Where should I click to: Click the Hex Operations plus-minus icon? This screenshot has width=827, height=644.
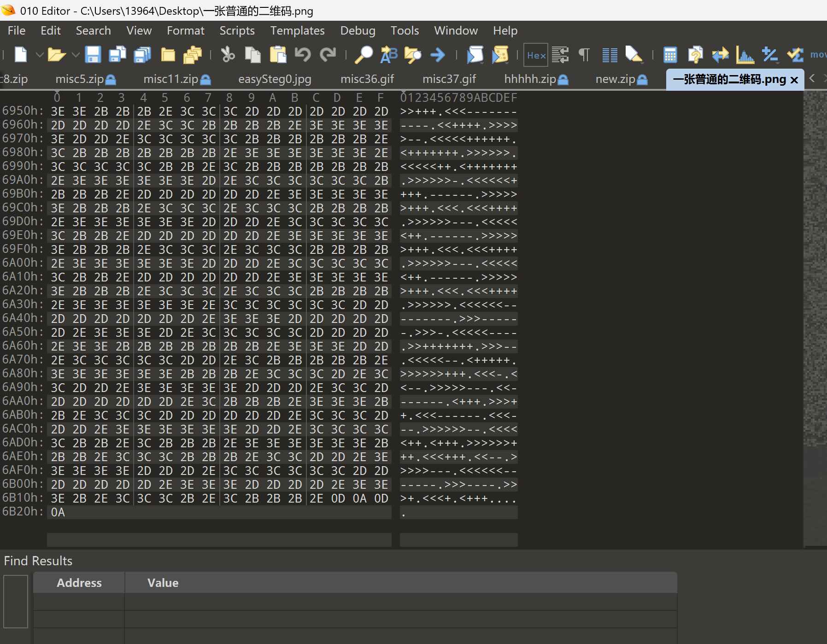[x=770, y=55]
